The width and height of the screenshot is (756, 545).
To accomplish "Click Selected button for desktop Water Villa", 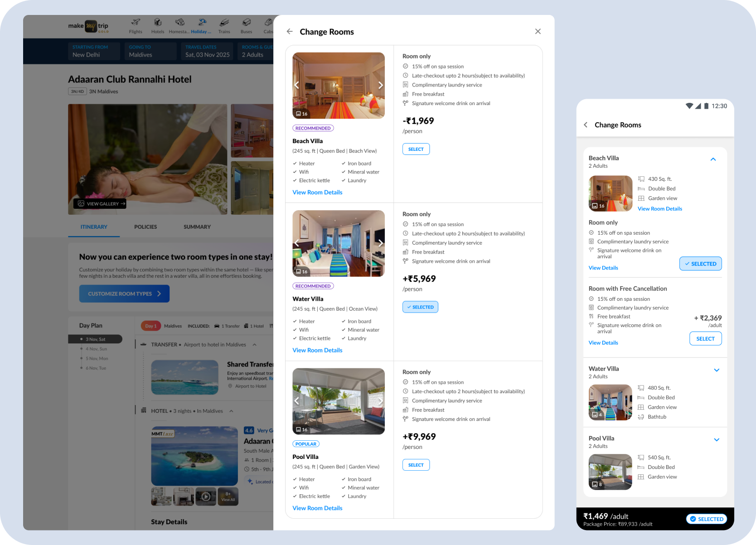I will [420, 307].
